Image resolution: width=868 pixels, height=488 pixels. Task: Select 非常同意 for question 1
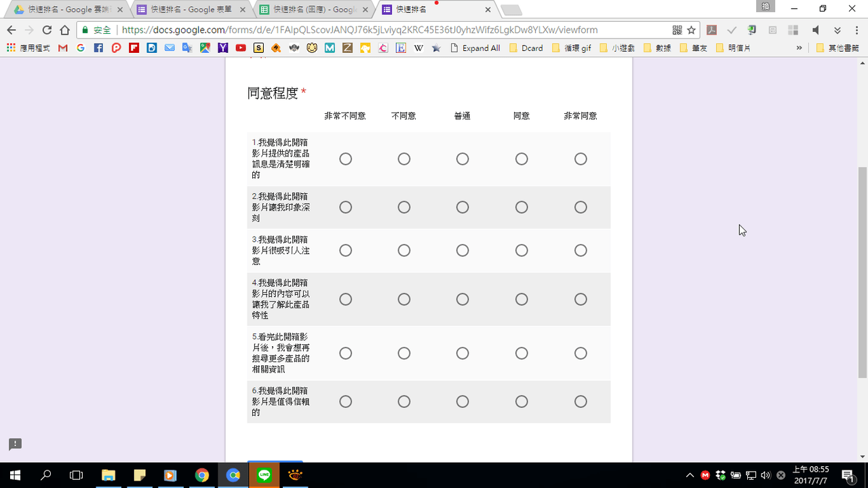pos(580,159)
